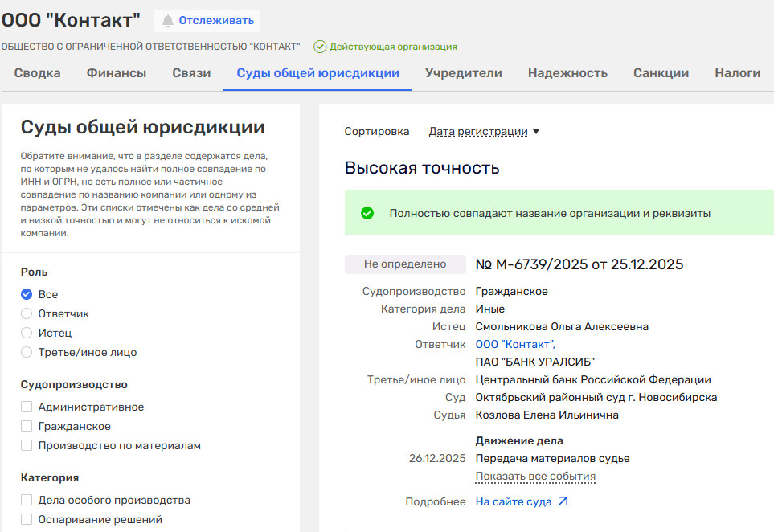Click the judge name Козлова Елена Ильинична
The height and width of the screenshot is (532, 774).
click(x=547, y=415)
